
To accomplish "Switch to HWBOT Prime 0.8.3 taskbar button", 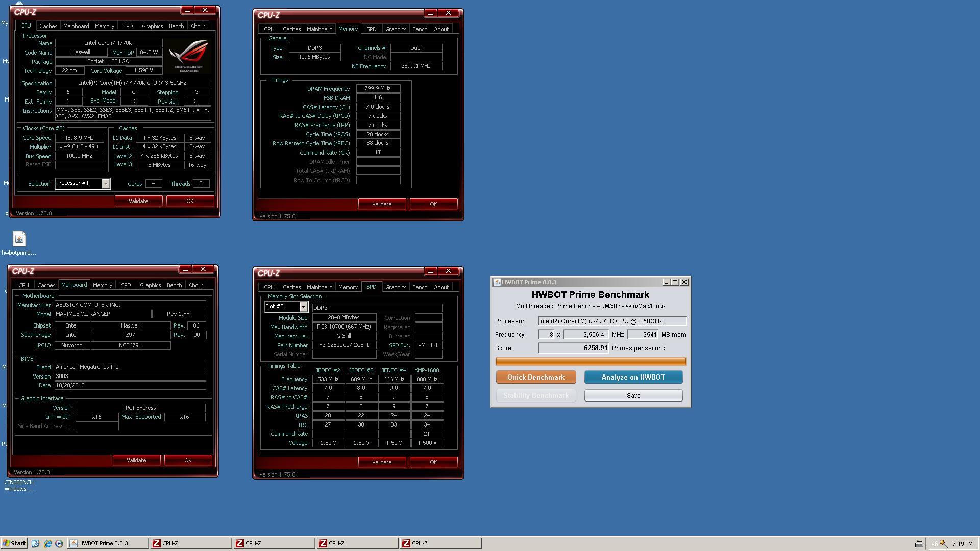I will point(108,543).
